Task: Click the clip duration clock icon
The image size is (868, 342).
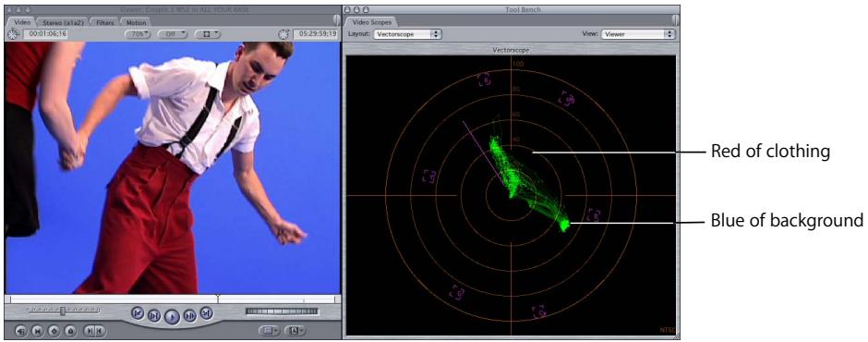Action: coord(13,34)
